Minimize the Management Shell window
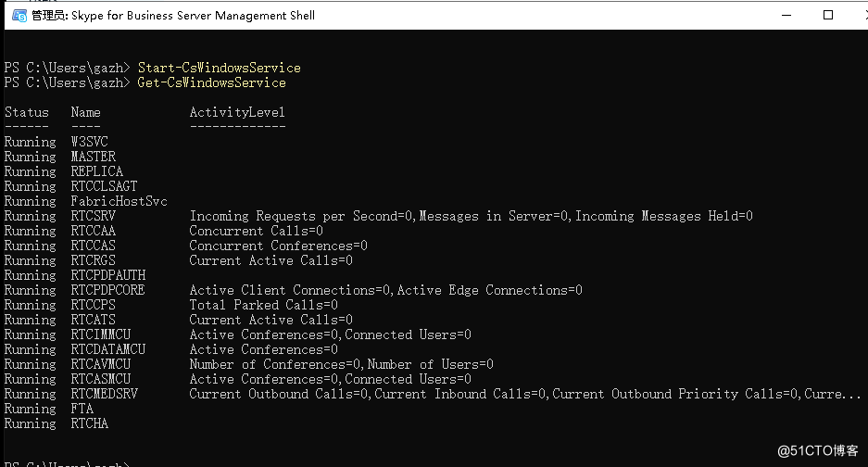 click(x=786, y=15)
